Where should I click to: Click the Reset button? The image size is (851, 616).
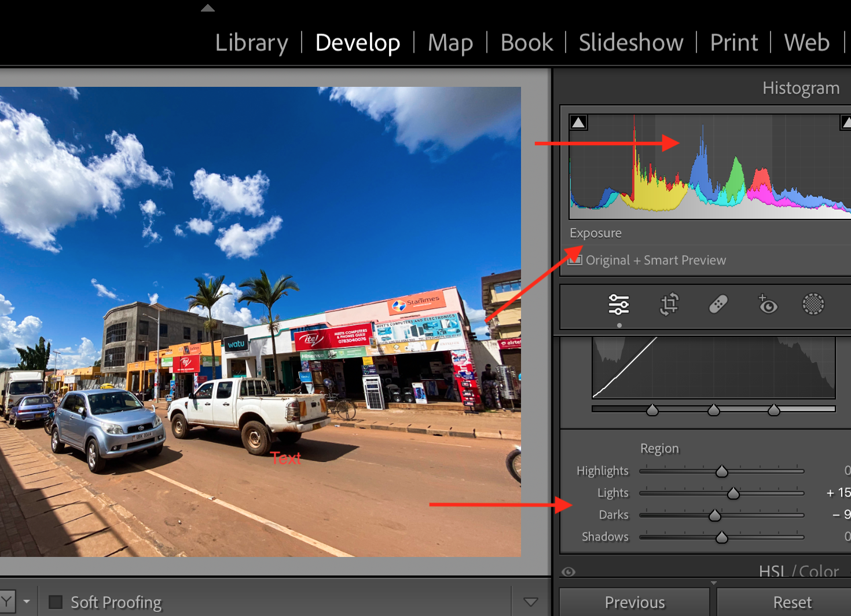[792, 602]
